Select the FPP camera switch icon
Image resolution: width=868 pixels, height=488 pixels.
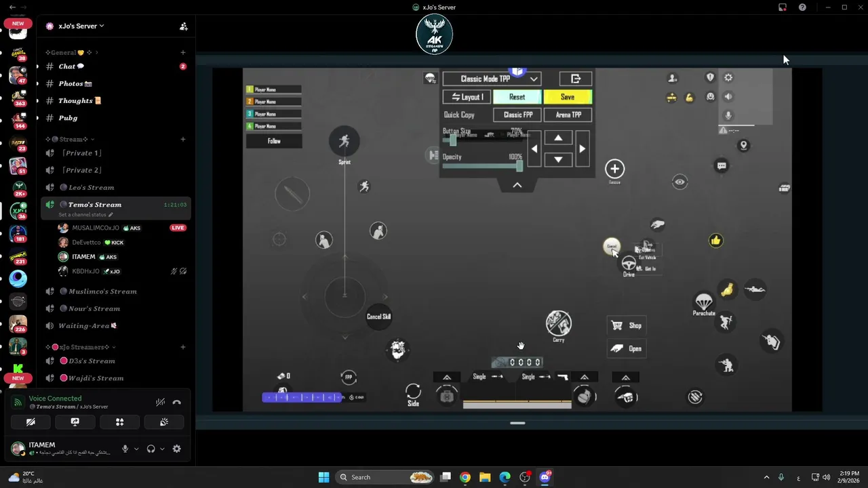coord(349,378)
